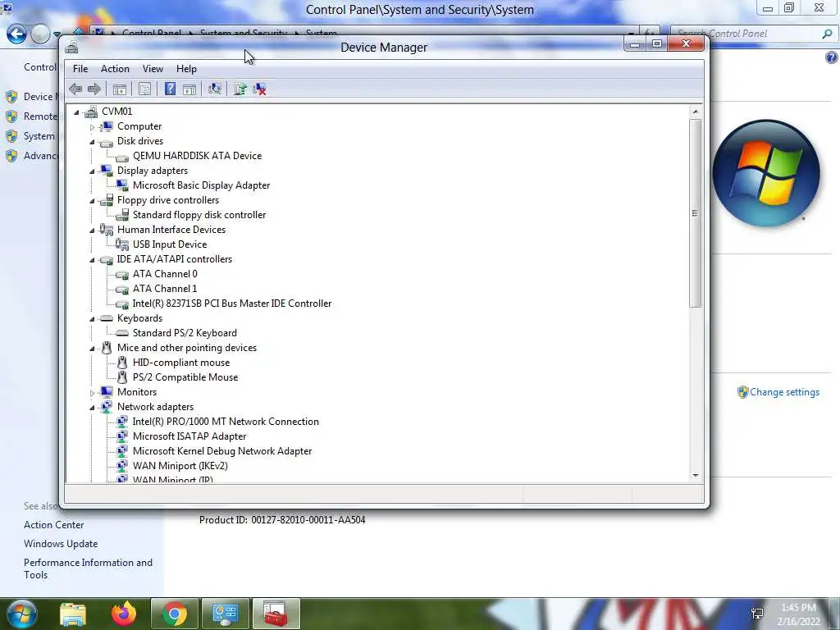Click the scroll up arrow in Device Manager
The height and width of the screenshot is (630, 840).
click(x=696, y=112)
